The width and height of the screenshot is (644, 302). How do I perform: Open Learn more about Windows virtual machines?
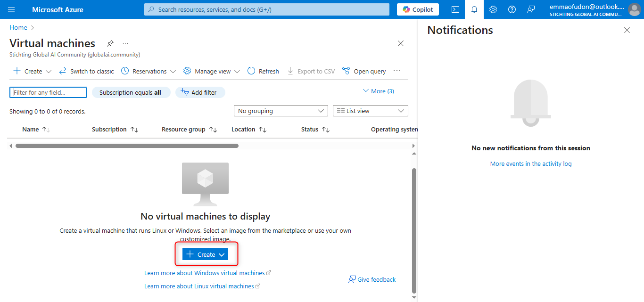(x=207, y=273)
